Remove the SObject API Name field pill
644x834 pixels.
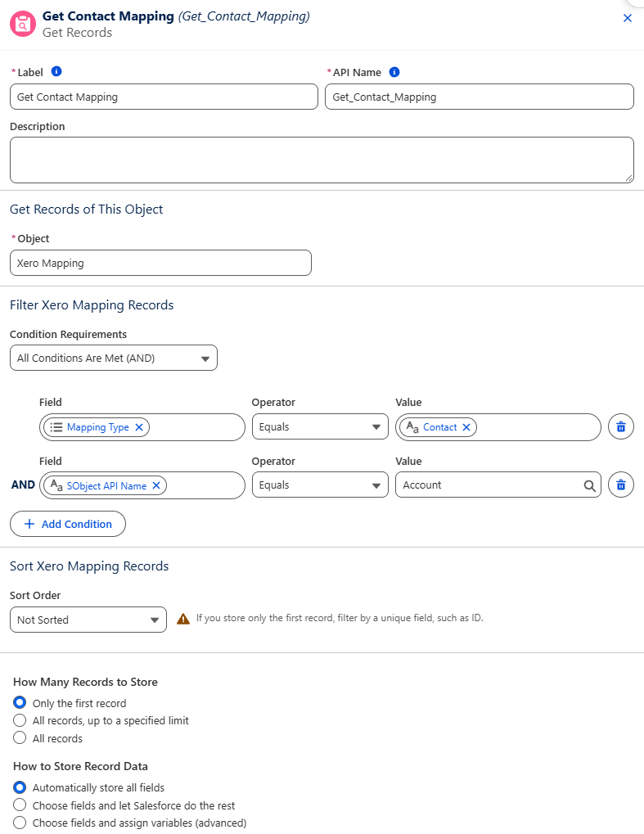pos(156,485)
